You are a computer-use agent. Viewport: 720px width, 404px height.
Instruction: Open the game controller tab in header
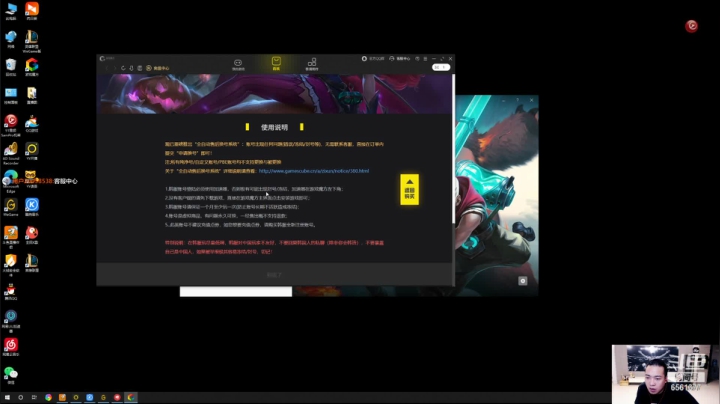tap(238, 64)
